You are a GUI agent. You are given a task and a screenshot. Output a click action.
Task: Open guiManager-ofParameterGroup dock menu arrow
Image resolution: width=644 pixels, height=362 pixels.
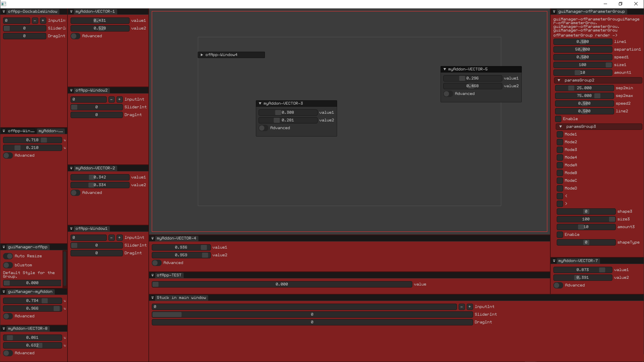554,11
